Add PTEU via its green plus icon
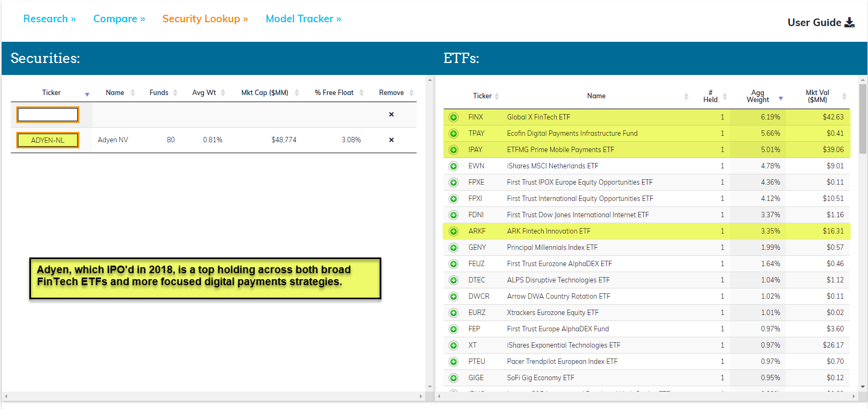868x409 pixels. pos(454,362)
